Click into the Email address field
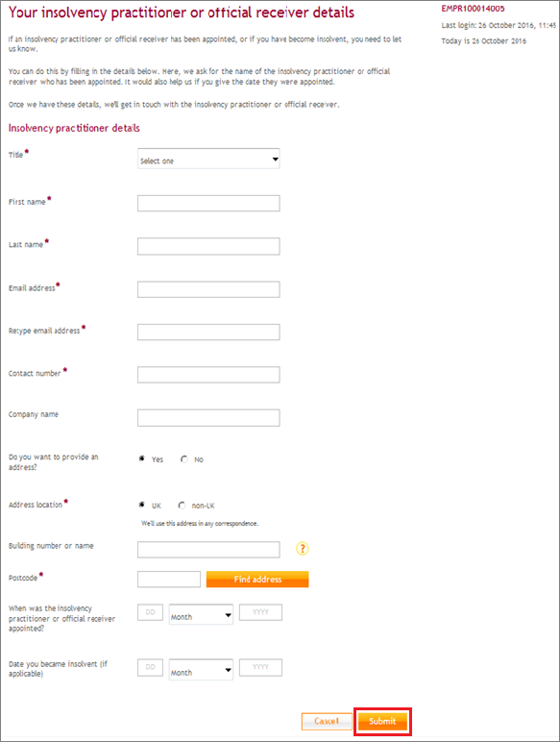560x742 pixels. coord(208,289)
